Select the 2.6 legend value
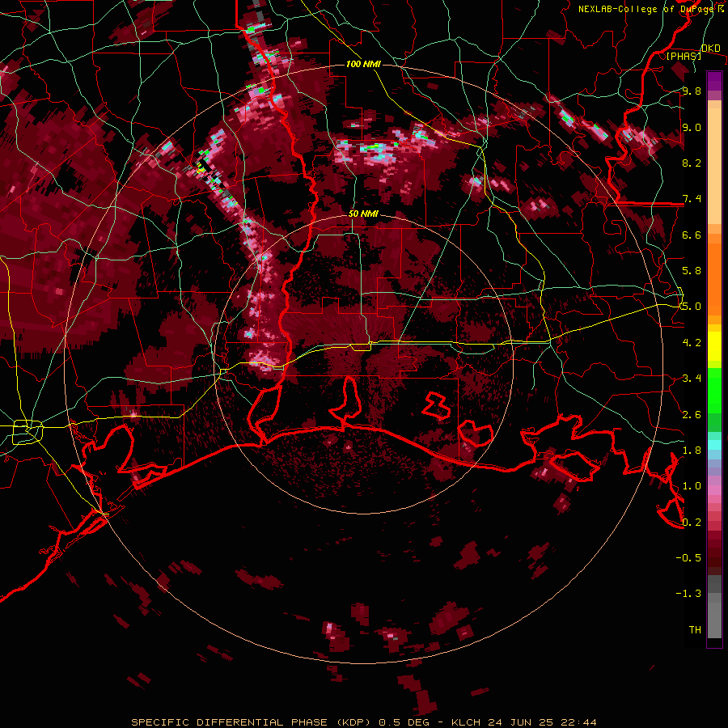Image resolution: width=728 pixels, height=728 pixels. point(692,415)
